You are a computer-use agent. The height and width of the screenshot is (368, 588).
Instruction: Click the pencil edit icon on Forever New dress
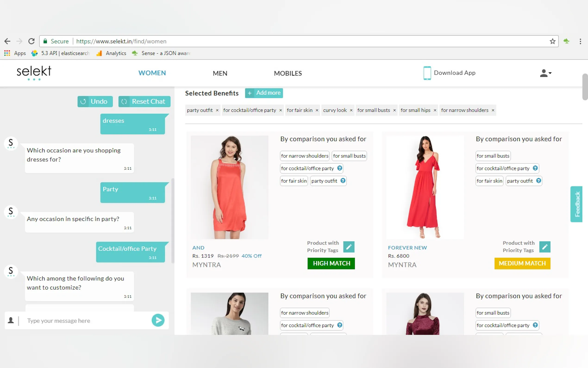pos(544,247)
